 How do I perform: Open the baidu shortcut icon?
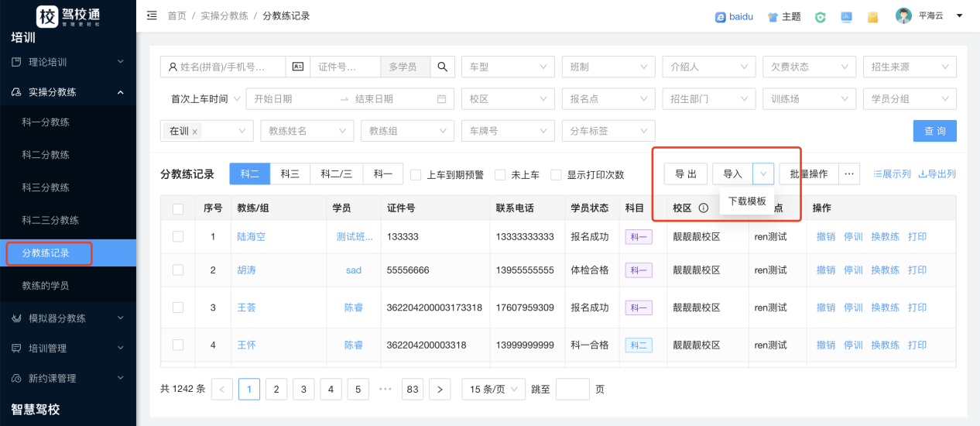[720, 16]
